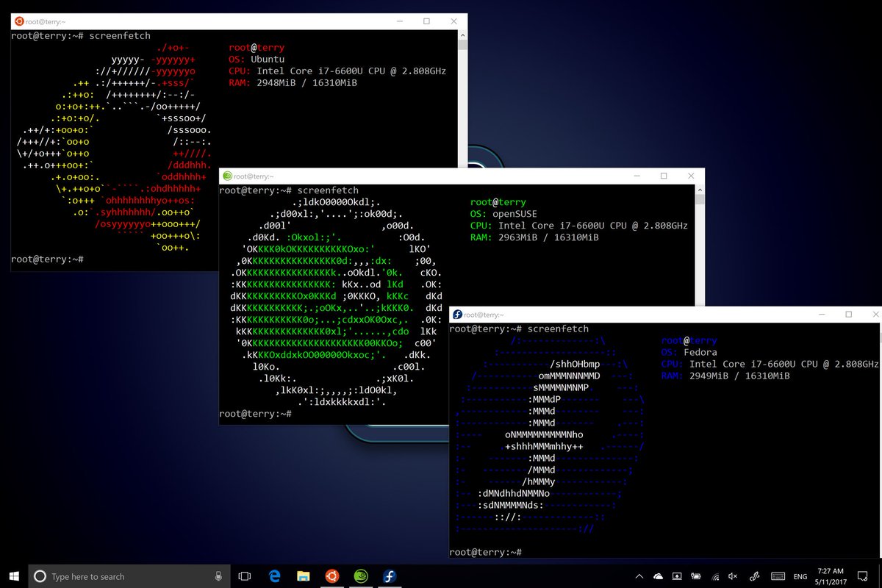Click the CPU line in Fedora window

click(770, 364)
